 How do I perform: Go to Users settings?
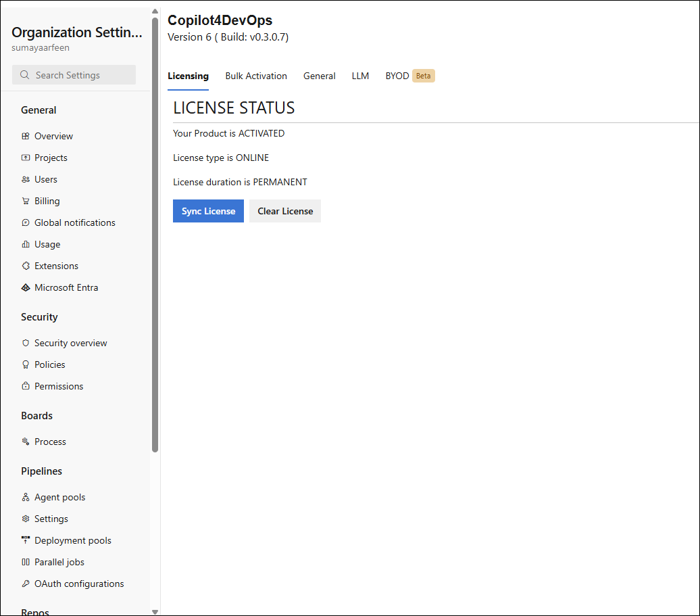(45, 179)
